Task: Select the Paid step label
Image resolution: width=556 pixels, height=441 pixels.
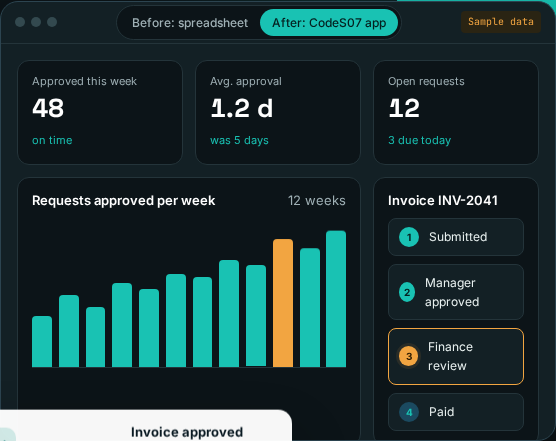Action: pyautogui.click(x=441, y=412)
